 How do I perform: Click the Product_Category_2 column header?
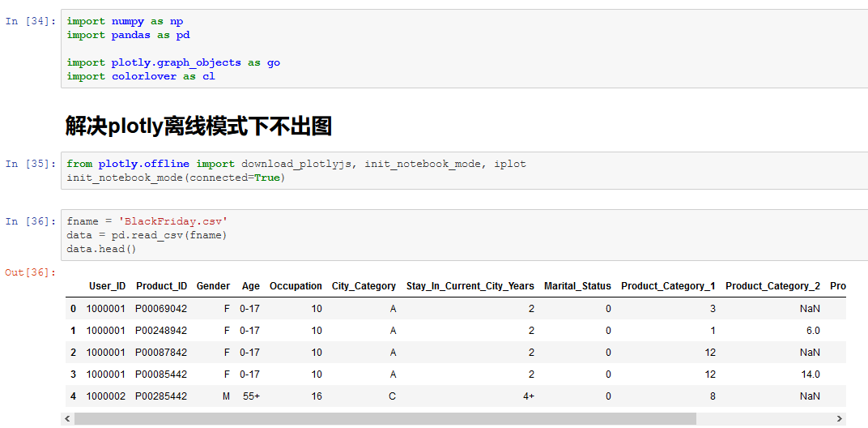772,286
